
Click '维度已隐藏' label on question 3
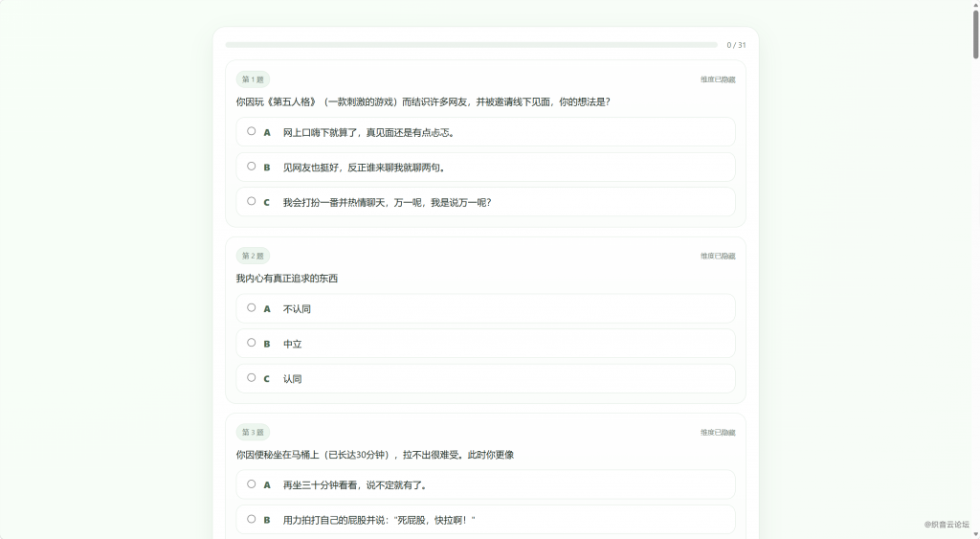pyautogui.click(x=717, y=433)
